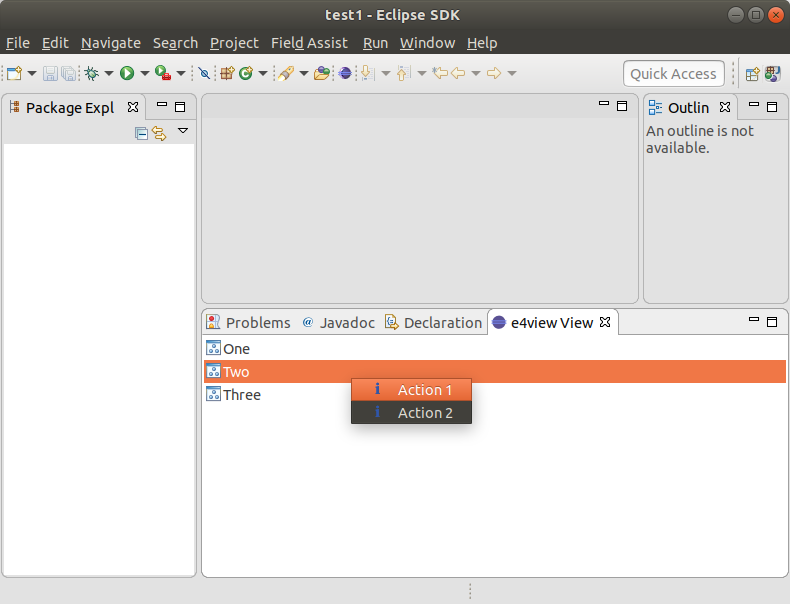
Task: Open the Forward history dropdown arrow
Action: [512, 74]
